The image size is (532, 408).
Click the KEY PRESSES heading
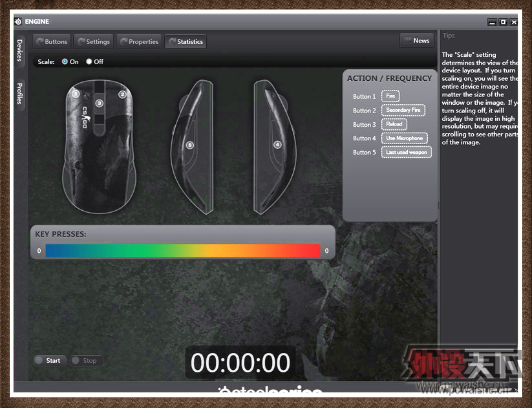tap(61, 234)
